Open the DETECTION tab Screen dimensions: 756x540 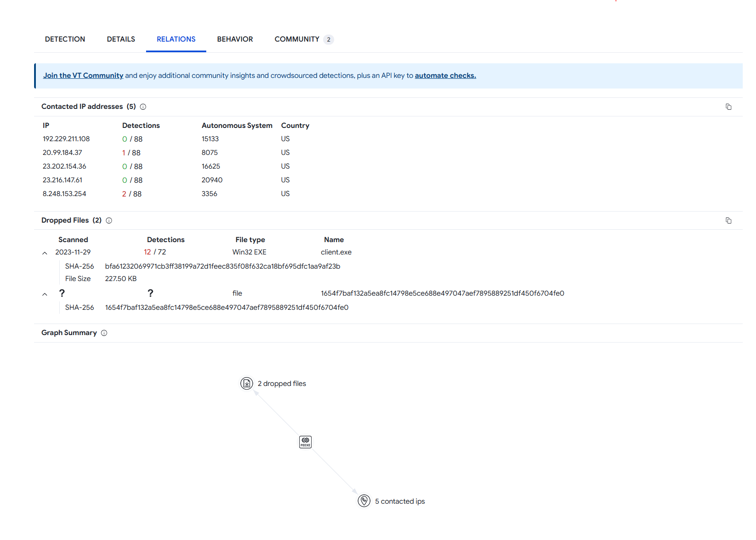[x=65, y=39]
